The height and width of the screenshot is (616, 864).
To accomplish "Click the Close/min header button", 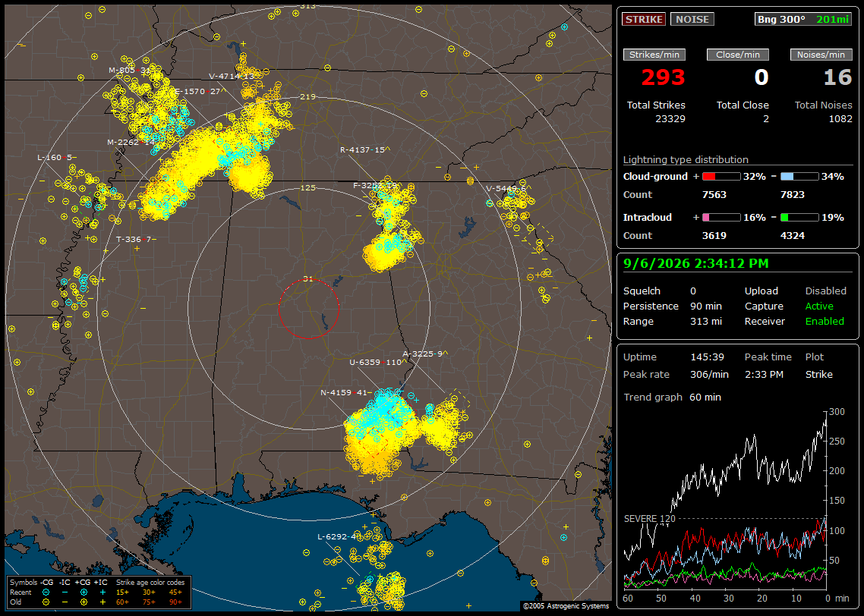I will [738, 55].
